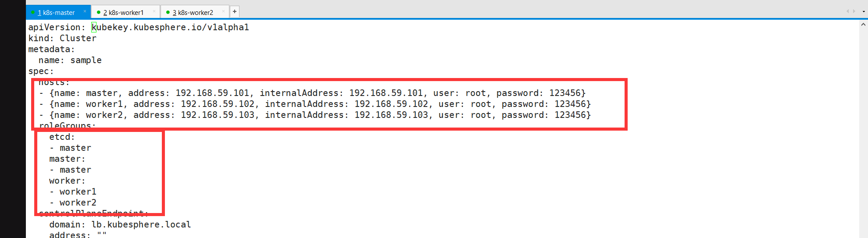The width and height of the screenshot is (868, 238).
Task: Switch to the k8s-worker1 session tab
Action: pyautogui.click(x=125, y=12)
